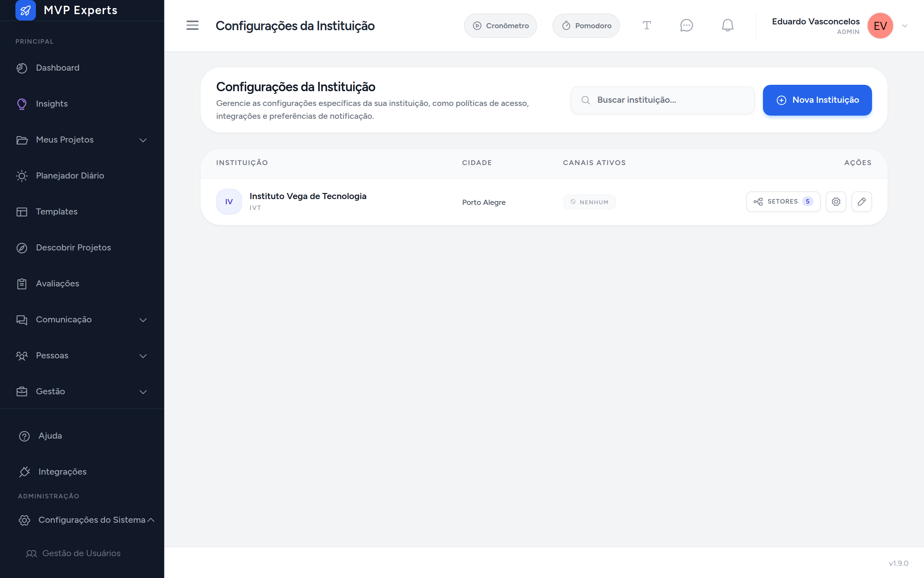The width and height of the screenshot is (924, 578).
Task: Click the Canais Ativos column header
Action: pos(594,163)
